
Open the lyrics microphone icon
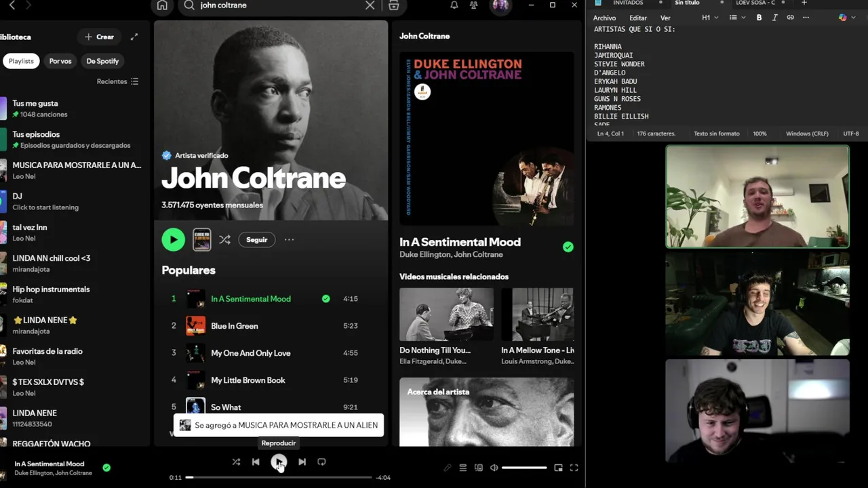pyautogui.click(x=448, y=468)
